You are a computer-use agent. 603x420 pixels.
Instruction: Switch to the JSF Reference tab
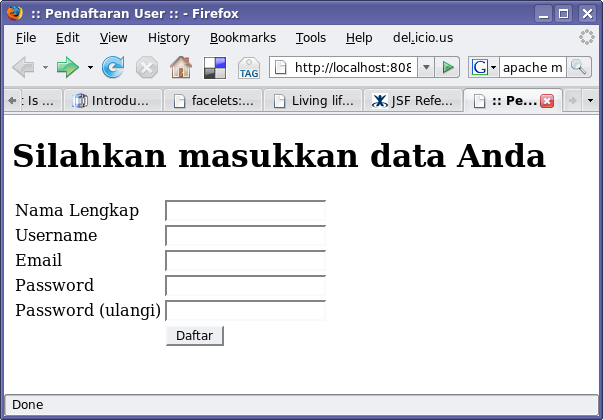[413, 101]
